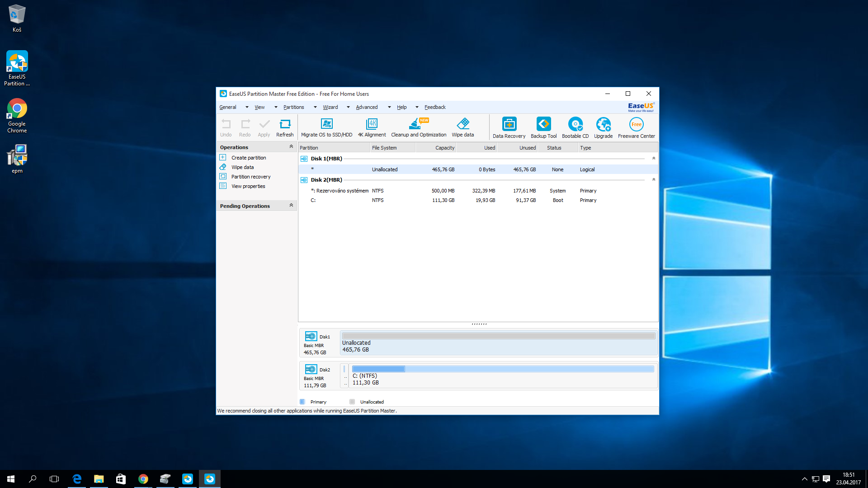Image resolution: width=868 pixels, height=488 pixels.
Task: Click the pane splitter dots handle
Action: click(x=479, y=324)
